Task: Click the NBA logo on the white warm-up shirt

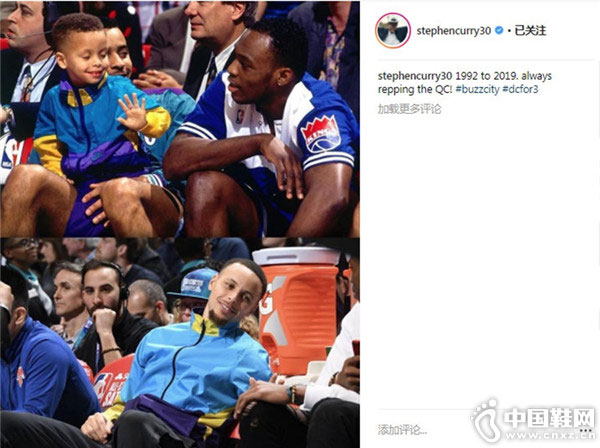Action: pos(240,116)
